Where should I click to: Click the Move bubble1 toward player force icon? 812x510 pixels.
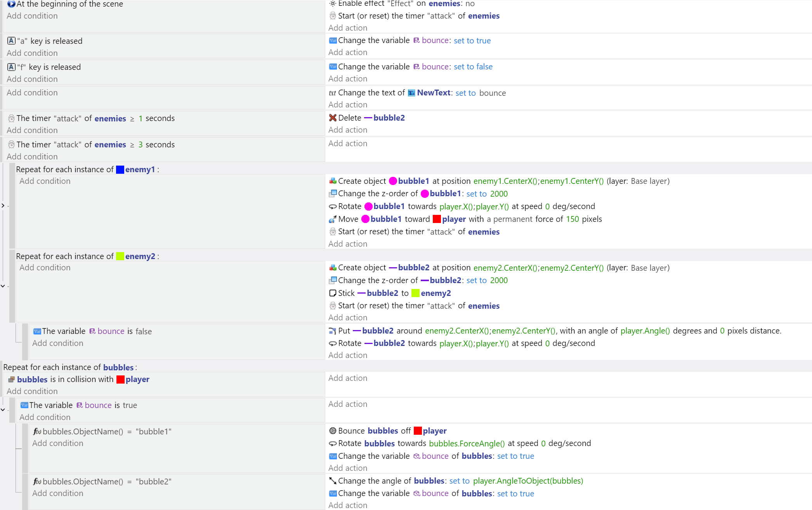(x=333, y=219)
